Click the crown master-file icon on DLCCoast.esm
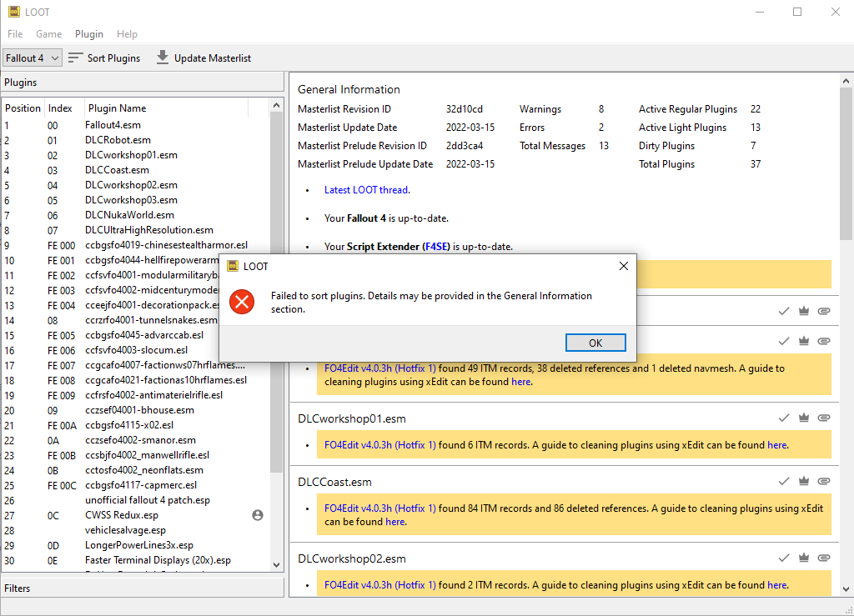The image size is (854, 616). pyautogui.click(x=804, y=481)
